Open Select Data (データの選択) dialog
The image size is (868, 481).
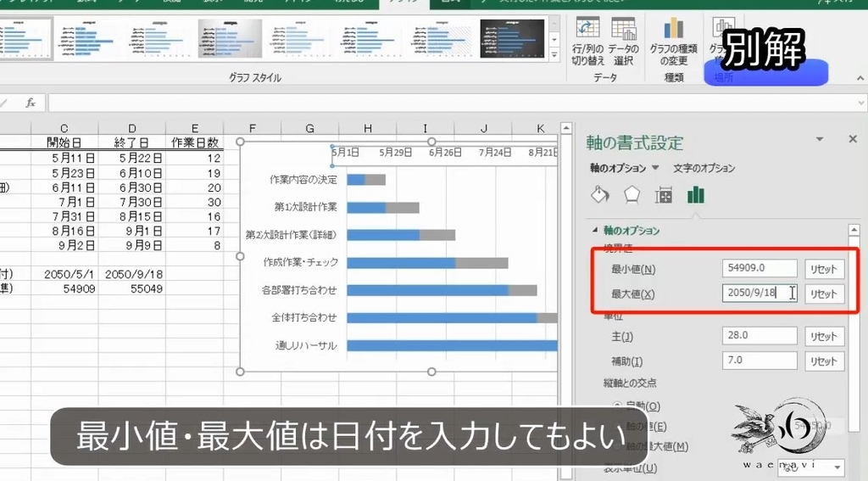tap(623, 41)
